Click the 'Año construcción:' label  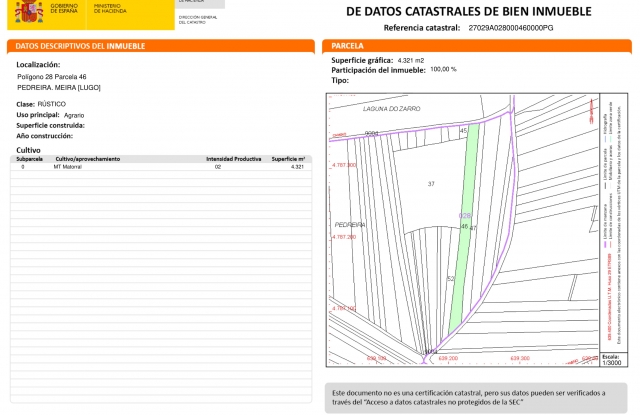point(44,136)
